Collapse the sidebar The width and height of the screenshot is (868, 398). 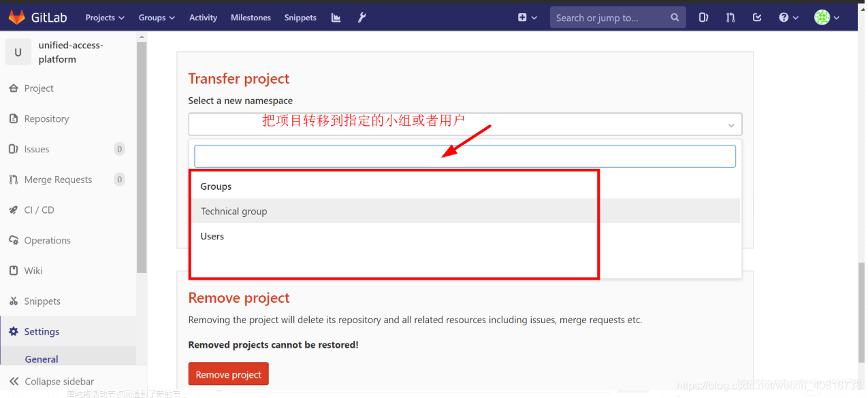59,382
